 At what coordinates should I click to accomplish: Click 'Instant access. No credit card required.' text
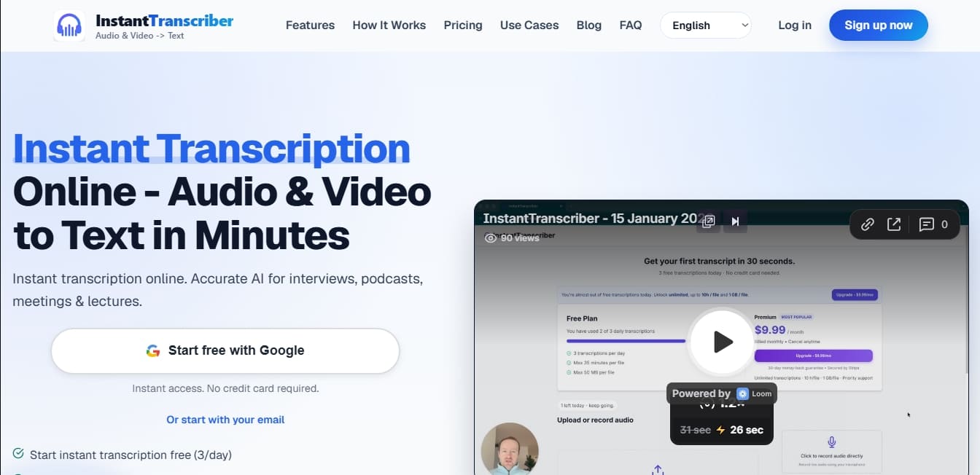tap(225, 388)
